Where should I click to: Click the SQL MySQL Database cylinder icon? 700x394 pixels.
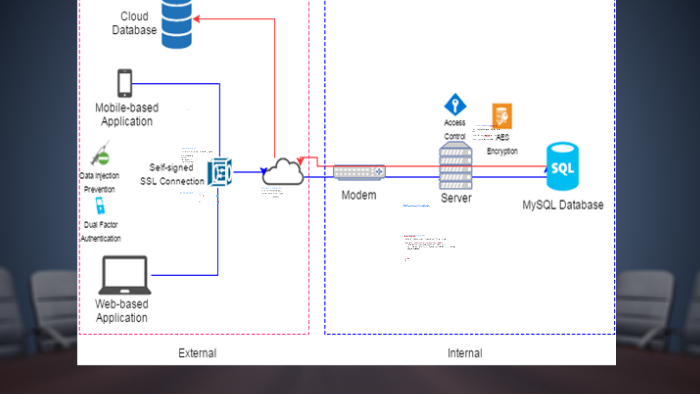pyautogui.click(x=562, y=166)
